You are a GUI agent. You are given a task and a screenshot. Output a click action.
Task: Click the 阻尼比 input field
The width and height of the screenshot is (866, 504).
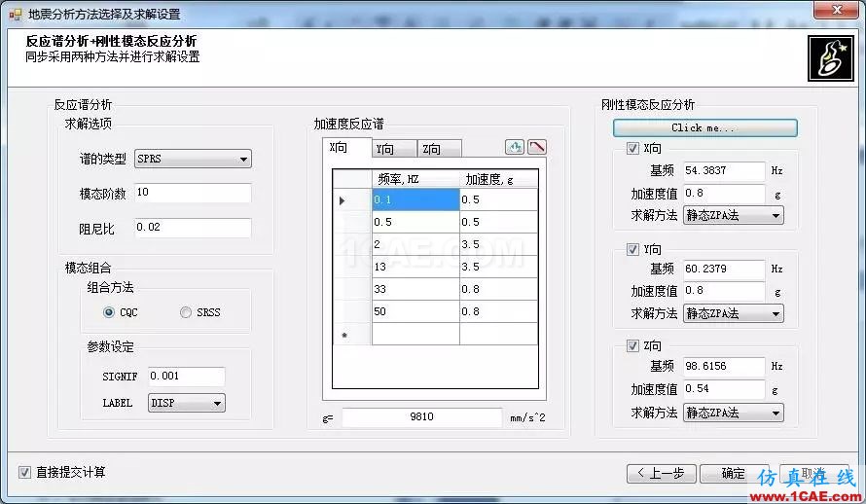(x=193, y=228)
